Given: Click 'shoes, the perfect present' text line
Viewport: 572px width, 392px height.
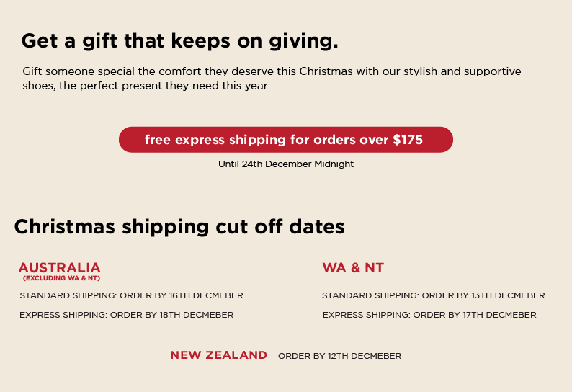Looking at the screenshot, I should [x=146, y=86].
